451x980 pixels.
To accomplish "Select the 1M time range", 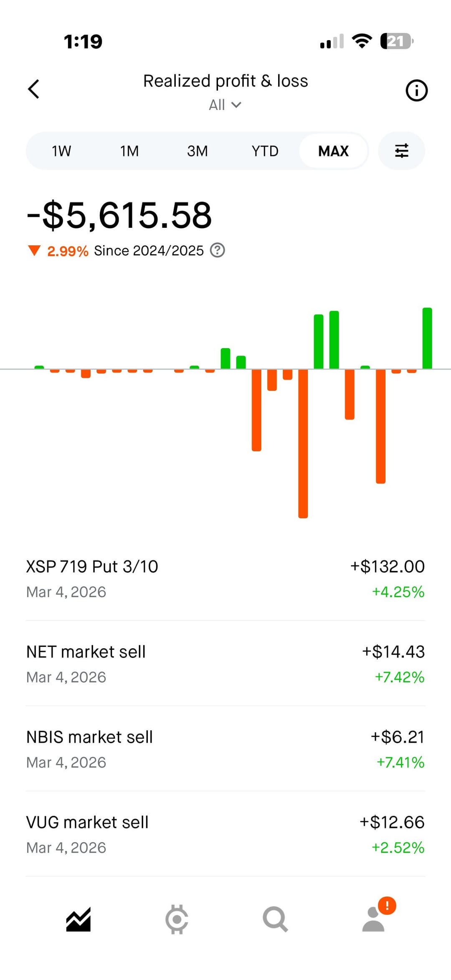I will click(129, 151).
